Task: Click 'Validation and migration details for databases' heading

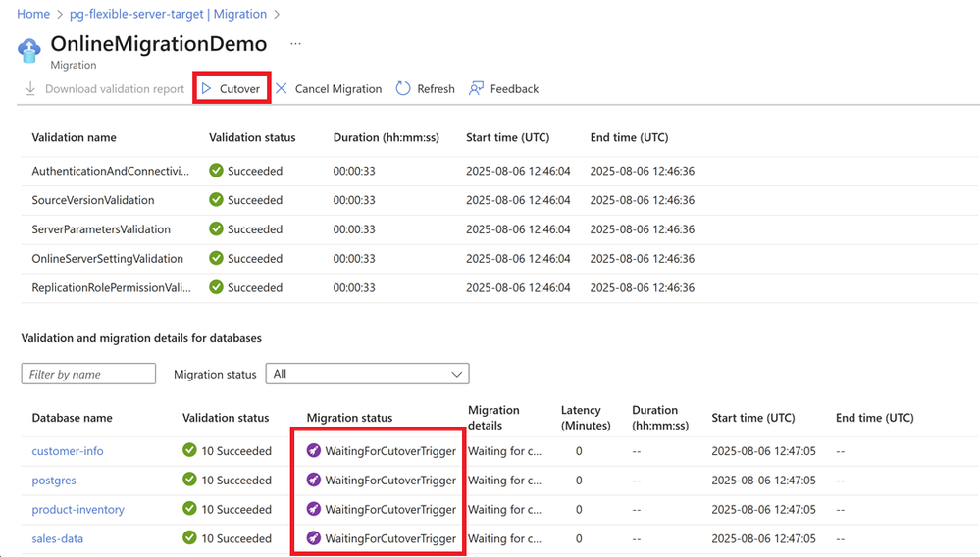Action: 141,338
